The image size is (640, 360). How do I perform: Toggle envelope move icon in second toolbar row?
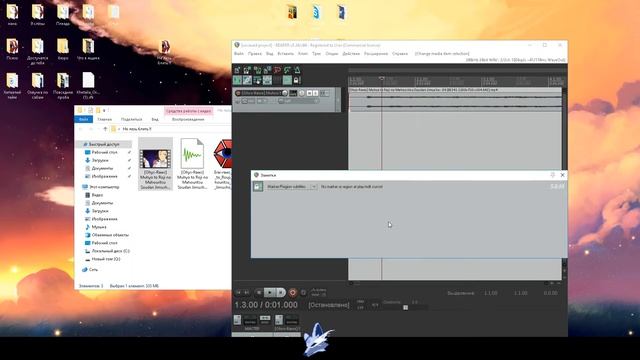[267, 80]
